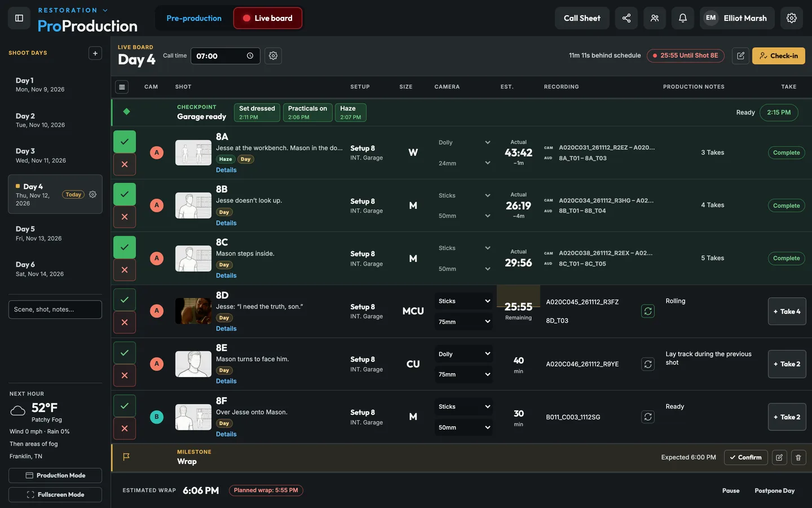Open Day 4 sidebar settings gear
Image resolution: width=812 pixels, height=508 pixels.
coord(93,195)
